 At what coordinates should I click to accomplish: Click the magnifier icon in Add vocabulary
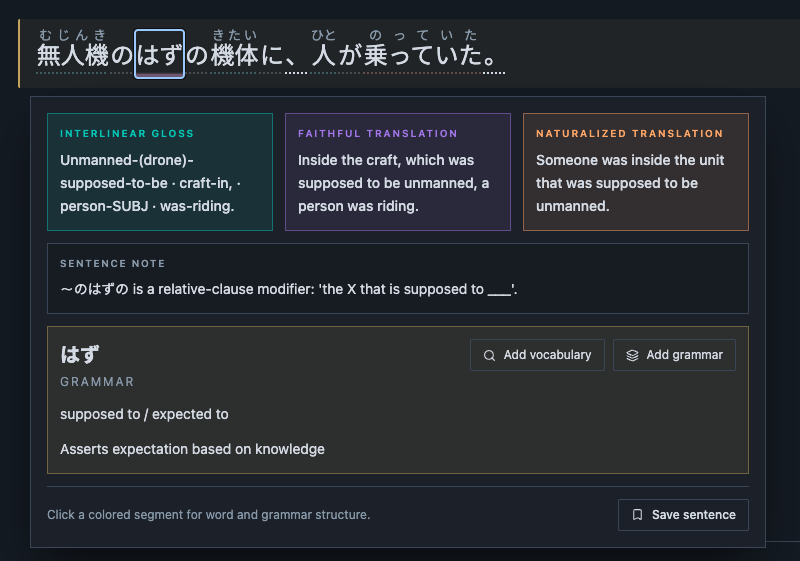[x=489, y=355]
